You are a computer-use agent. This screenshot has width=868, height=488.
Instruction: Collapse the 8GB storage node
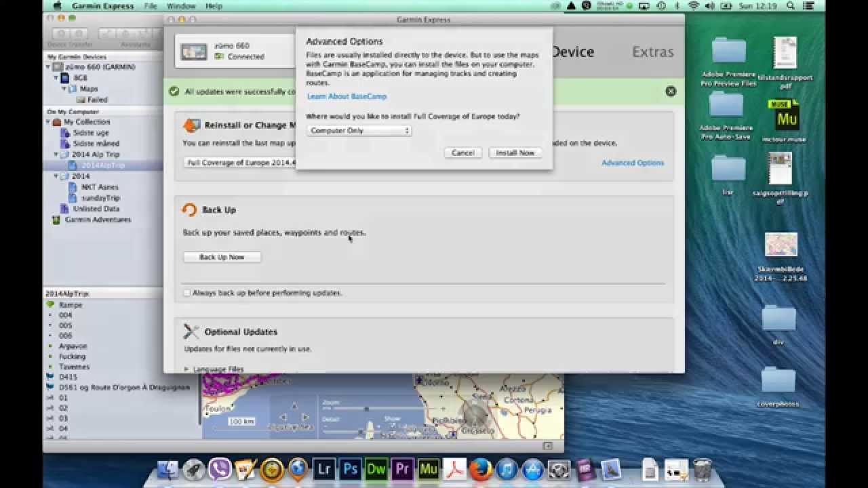click(x=57, y=78)
